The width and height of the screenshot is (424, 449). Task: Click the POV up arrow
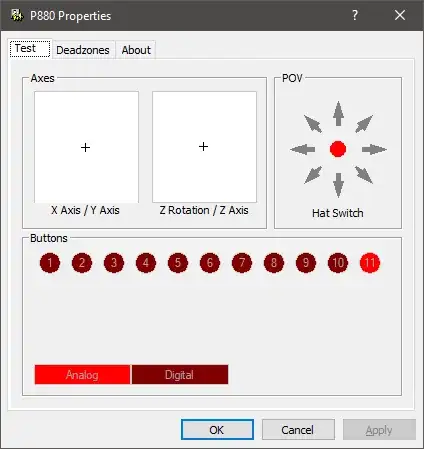[x=338, y=114]
